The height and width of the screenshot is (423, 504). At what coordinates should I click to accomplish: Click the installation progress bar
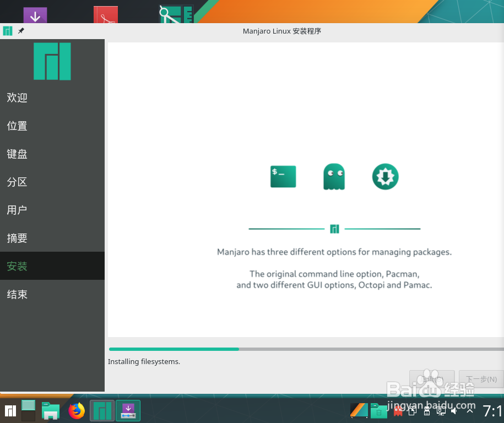[306, 349]
